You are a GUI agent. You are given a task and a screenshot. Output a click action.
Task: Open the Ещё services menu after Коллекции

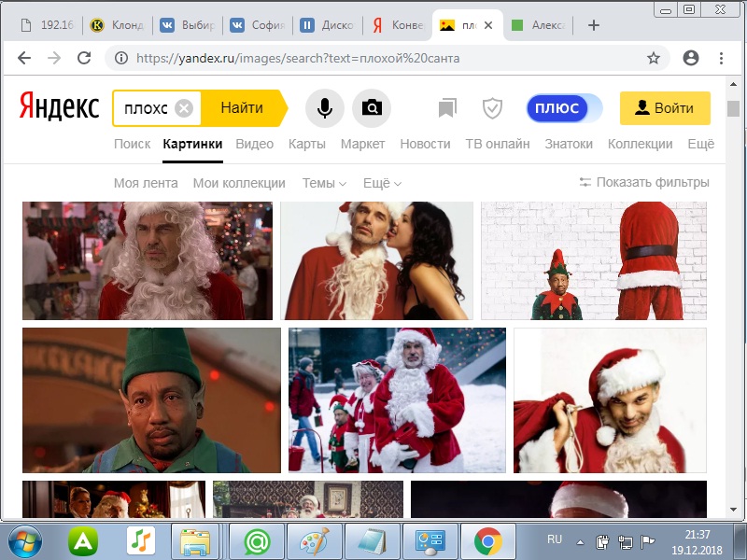[701, 144]
